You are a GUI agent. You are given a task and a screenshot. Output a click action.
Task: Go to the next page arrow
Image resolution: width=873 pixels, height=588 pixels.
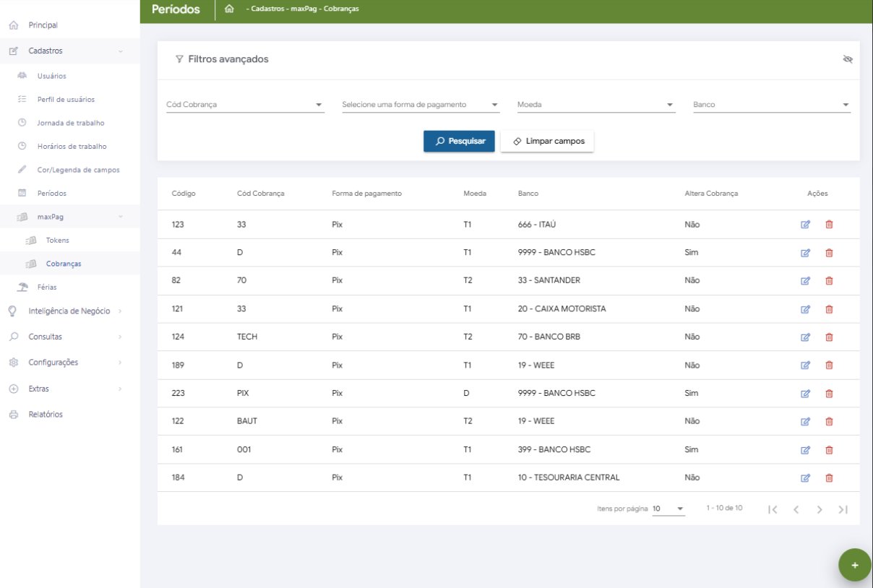820,509
